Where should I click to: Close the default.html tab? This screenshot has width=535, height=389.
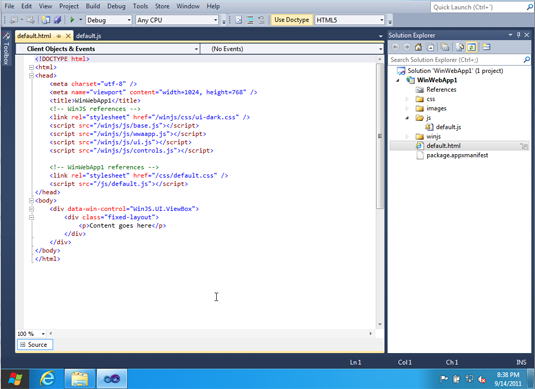[68, 36]
